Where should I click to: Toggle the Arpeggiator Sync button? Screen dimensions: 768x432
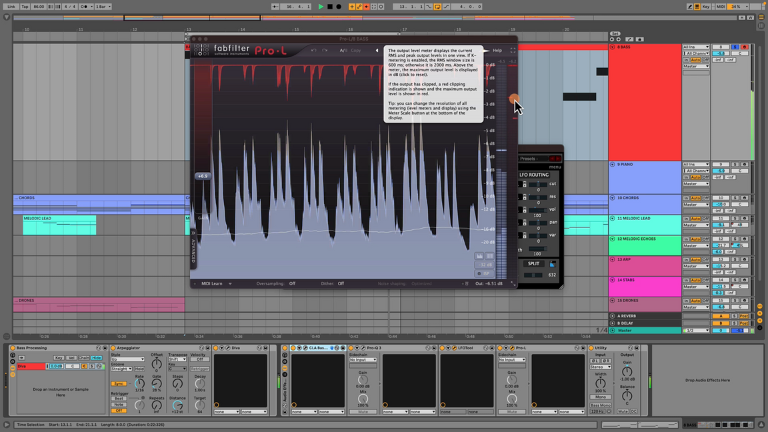[x=118, y=384]
